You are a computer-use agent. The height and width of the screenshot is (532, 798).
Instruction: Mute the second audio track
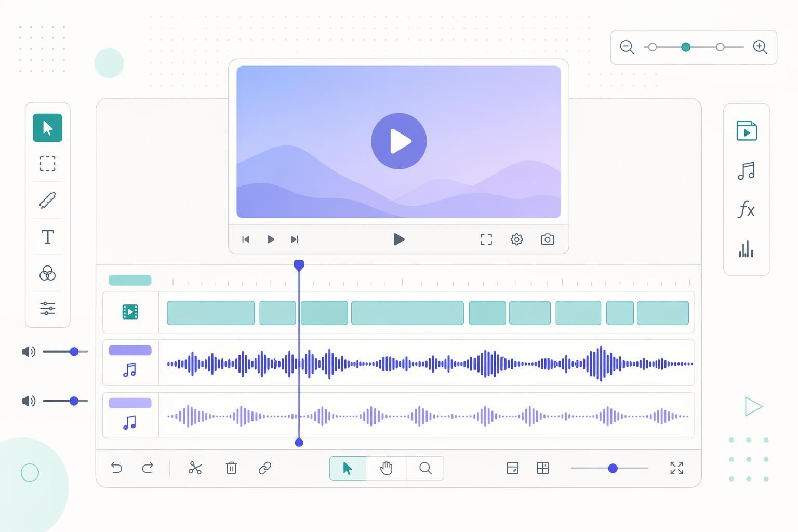(29, 401)
